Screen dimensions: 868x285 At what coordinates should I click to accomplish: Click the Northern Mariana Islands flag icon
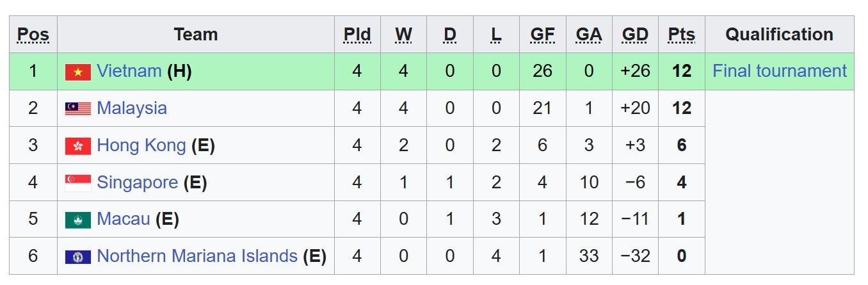(78, 257)
